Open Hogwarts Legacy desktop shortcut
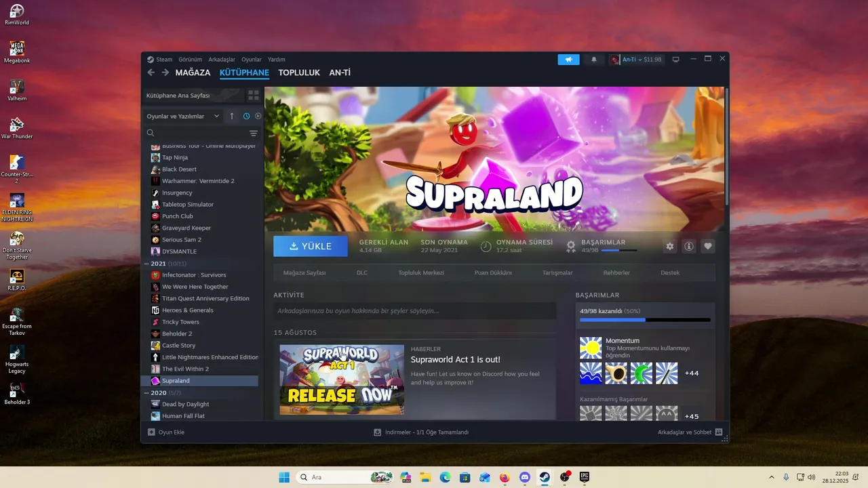The image size is (868, 488). [x=17, y=359]
